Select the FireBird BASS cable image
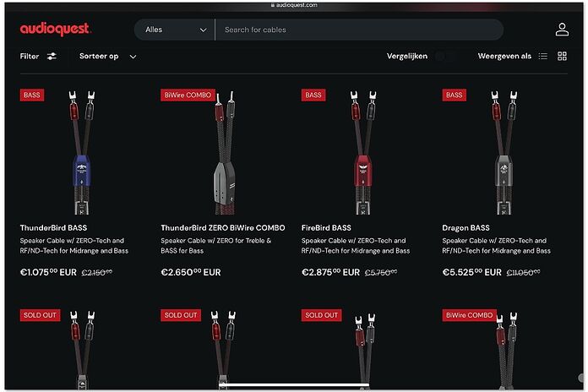This screenshot has width=588, height=392. (362, 152)
